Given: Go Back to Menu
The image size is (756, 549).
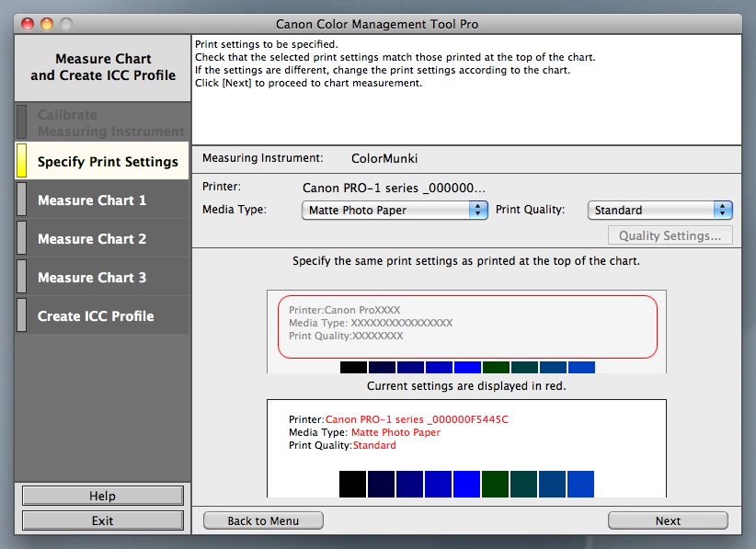Looking at the screenshot, I should [x=263, y=520].
